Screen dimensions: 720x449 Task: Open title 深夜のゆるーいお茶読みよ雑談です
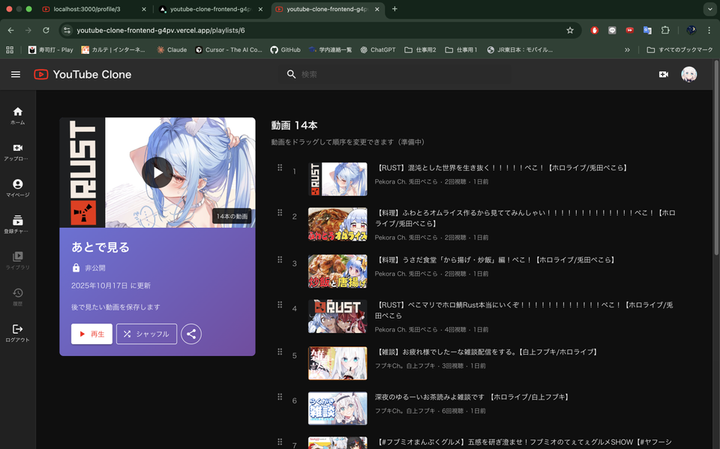[472, 397]
